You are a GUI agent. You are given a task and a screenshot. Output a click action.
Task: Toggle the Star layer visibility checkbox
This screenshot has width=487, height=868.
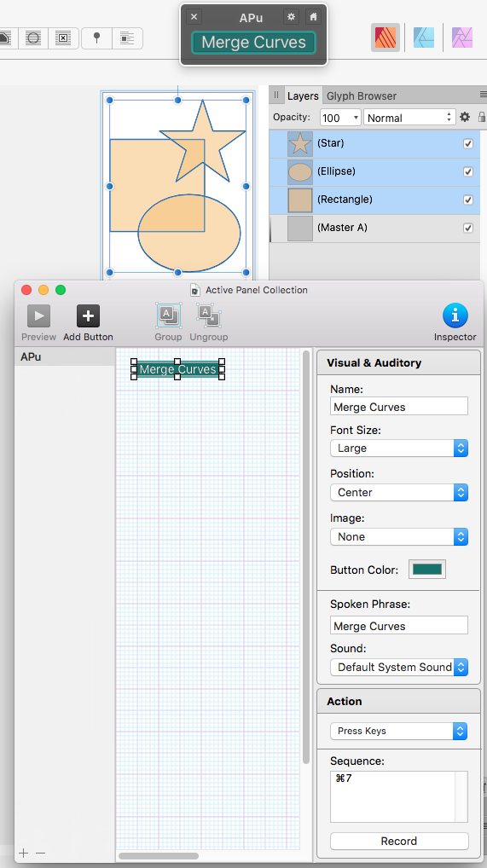pos(468,143)
